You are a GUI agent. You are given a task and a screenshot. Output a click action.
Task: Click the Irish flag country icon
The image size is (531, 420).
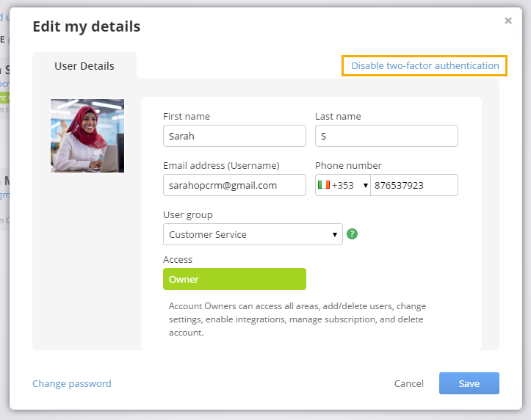[x=324, y=185]
